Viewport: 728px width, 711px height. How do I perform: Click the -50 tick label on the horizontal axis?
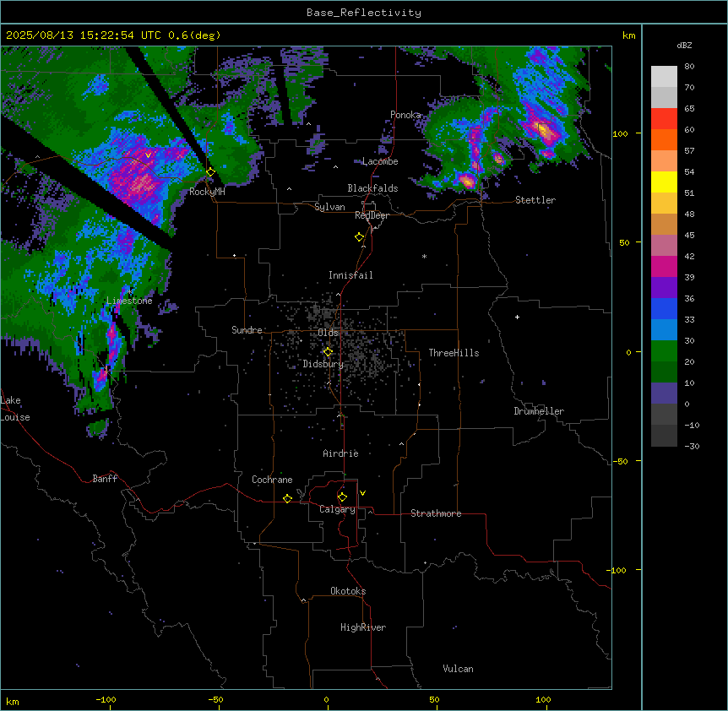click(215, 699)
